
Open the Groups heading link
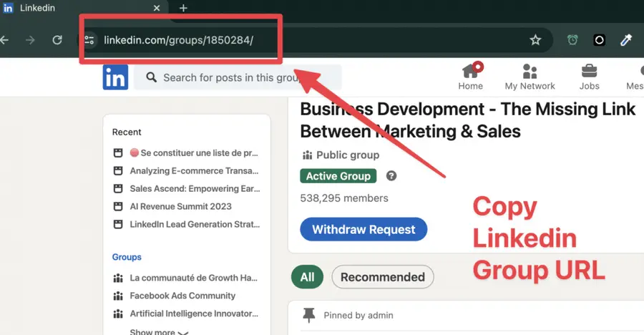(x=127, y=257)
